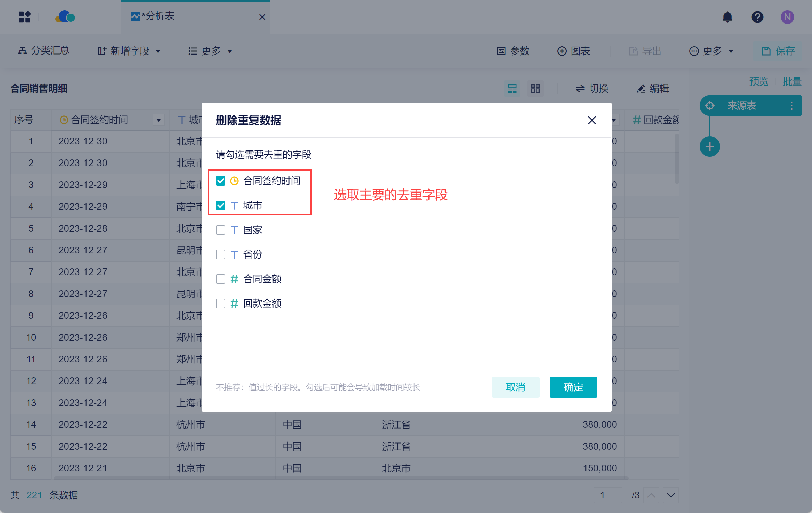Switch to card grid view icon
Screen dimensions: 812x513
[x=535, y=89]
